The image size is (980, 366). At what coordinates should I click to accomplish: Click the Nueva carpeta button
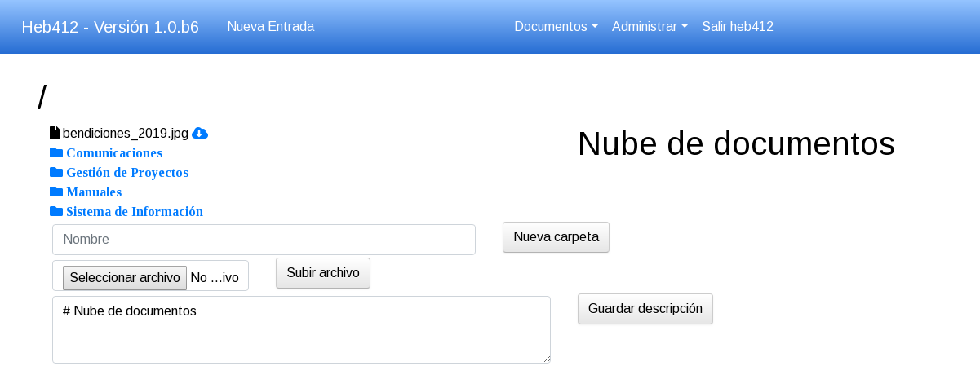(x=556, y=237)
